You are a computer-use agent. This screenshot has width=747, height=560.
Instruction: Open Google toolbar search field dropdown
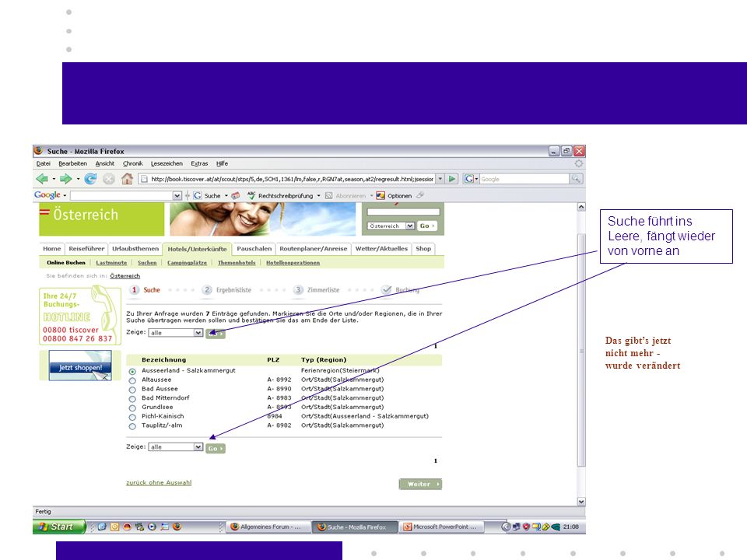(177, 196)
